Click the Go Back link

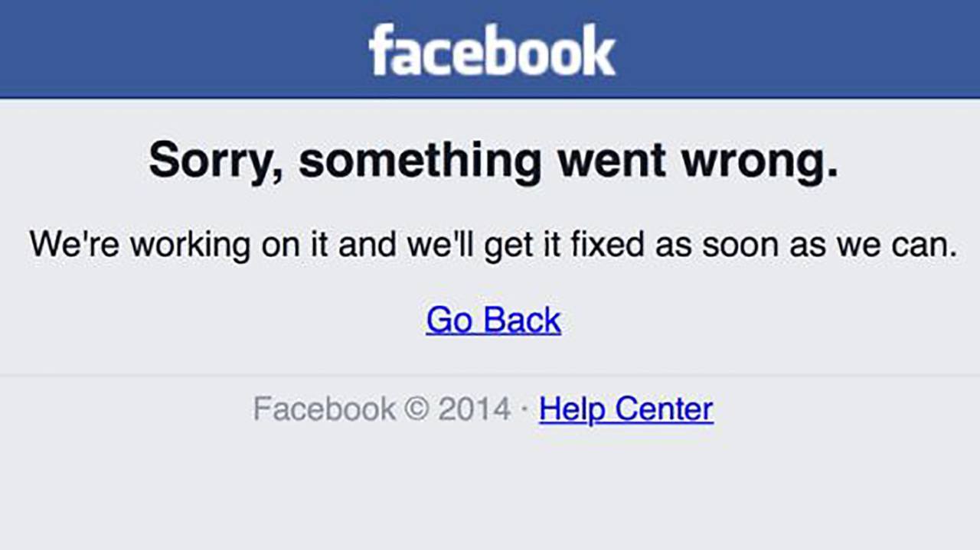coord(493,320)
